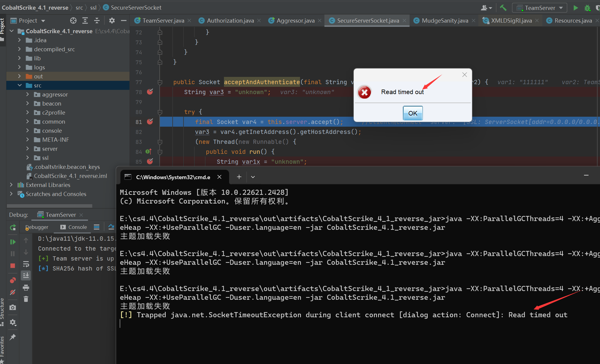The image size is (600, 364).
Task: Click Collapse All in Project panel header
Action: [x=97, y=21]
